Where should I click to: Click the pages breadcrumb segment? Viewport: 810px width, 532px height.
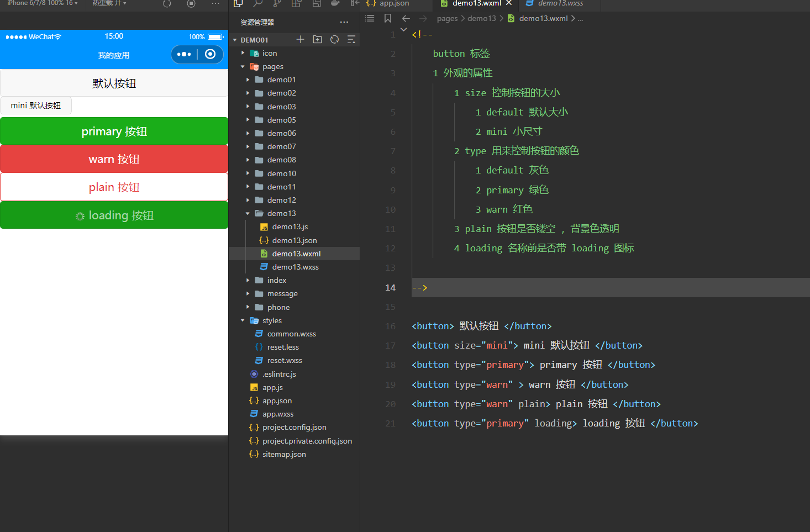tap(447, 18)
